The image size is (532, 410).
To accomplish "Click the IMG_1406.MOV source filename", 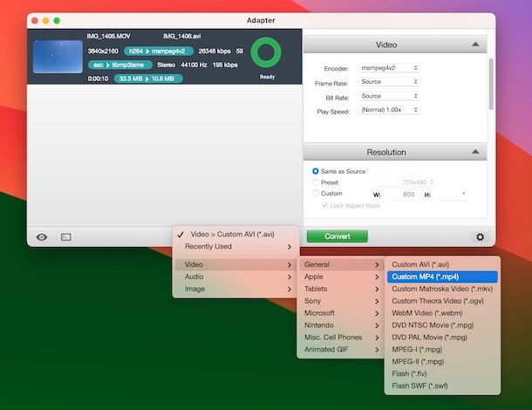I will [x=108, y=36].
